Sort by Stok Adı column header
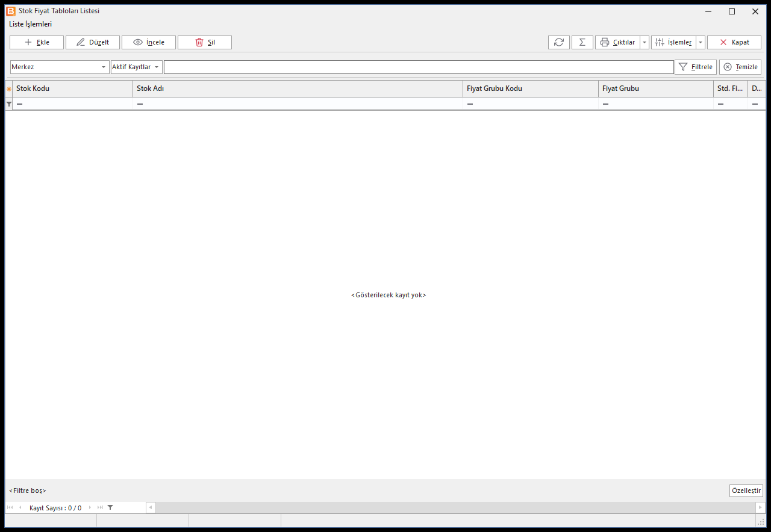 coord(298,88)
